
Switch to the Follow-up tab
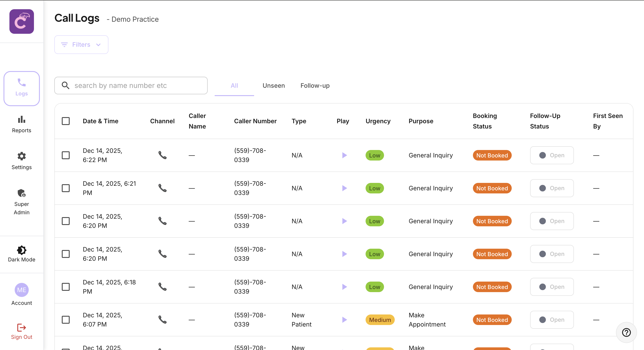click(315, 86)
